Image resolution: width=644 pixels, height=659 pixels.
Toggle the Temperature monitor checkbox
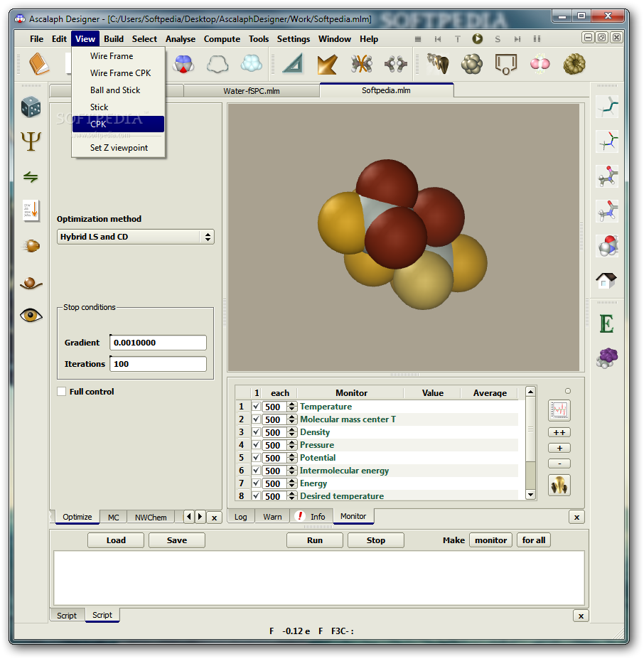point(256,407)
